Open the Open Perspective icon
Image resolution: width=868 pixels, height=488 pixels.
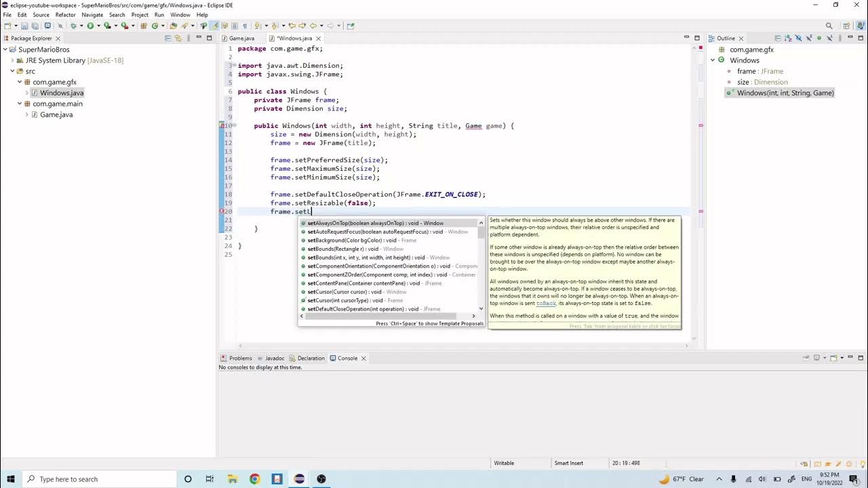click(x=846, y=26)
